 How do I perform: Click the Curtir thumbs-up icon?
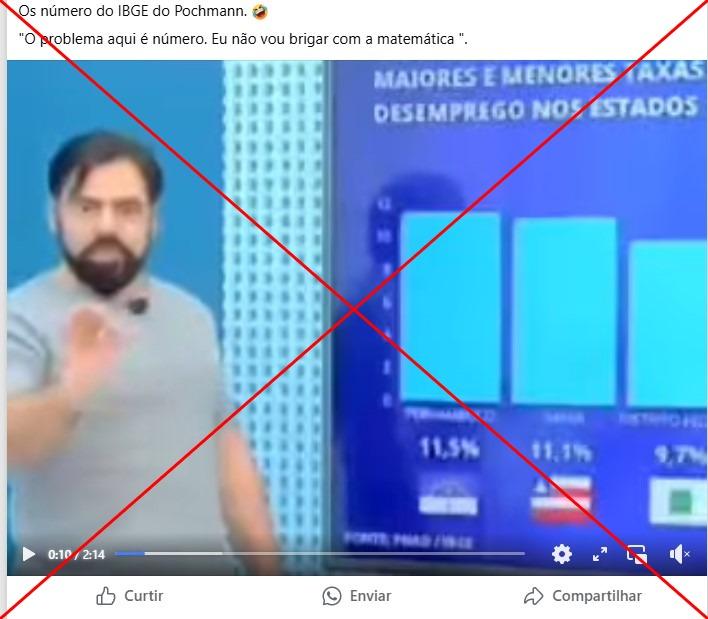[x=106, y=596]
